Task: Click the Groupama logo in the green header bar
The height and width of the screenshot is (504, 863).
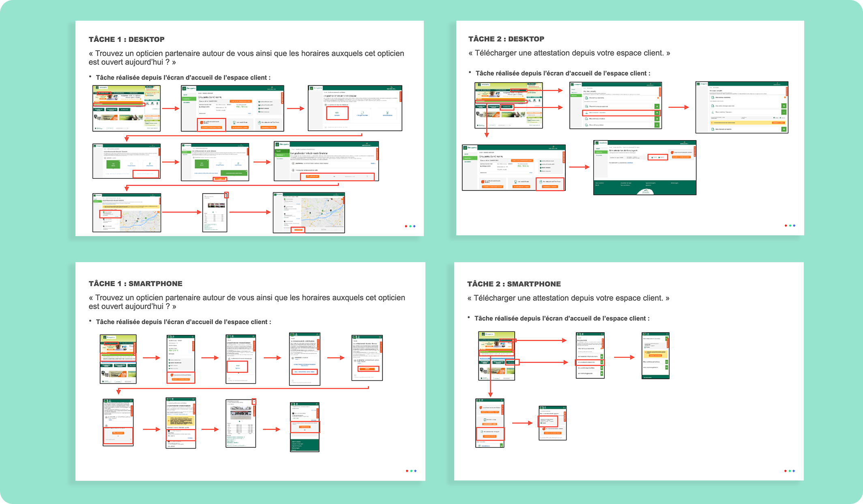Action: [x=185, y=88]
